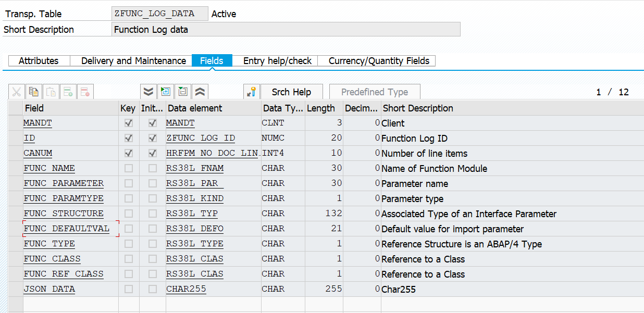The height and width of the screenshot is (313, 644).
Task: Click the FUNC_DEFAULTVAL field cell
Action: (x=71, y=229)
